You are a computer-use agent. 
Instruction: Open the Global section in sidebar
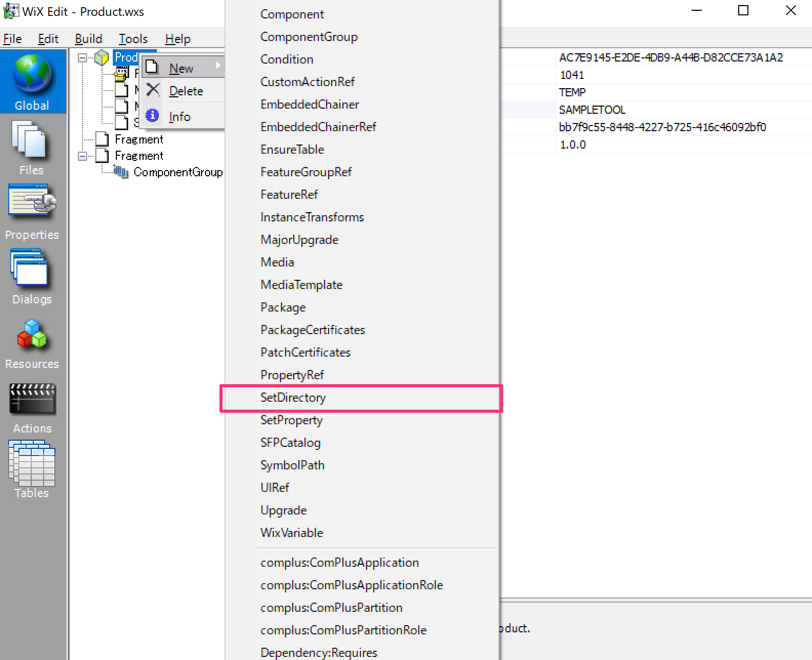click(33, 81)
